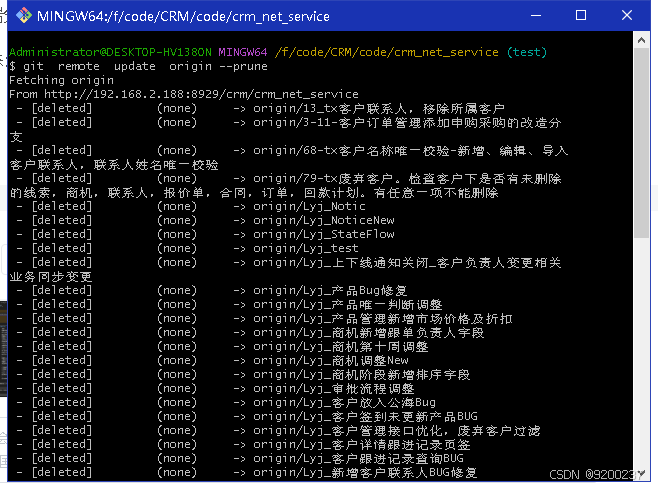658x489 pixels.
Task: Click the vertical scrollbar thumb
Action: tap(641, 143)
